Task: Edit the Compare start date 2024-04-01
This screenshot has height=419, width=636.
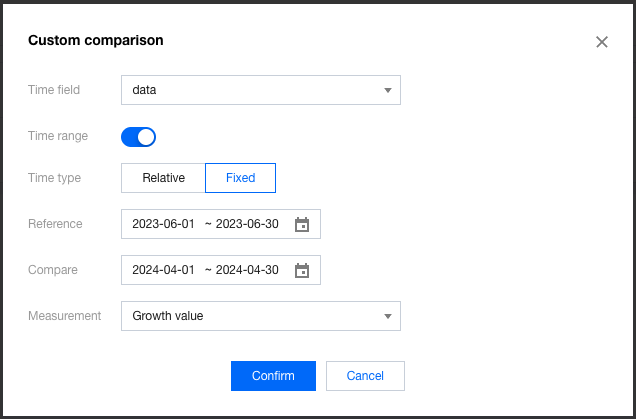Action: (x=165, y=270)
